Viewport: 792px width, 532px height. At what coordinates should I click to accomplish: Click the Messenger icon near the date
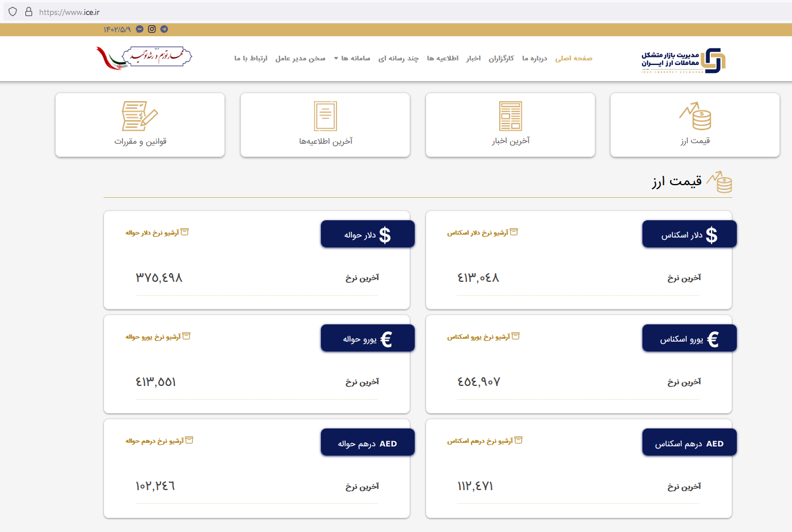[139, 28]
